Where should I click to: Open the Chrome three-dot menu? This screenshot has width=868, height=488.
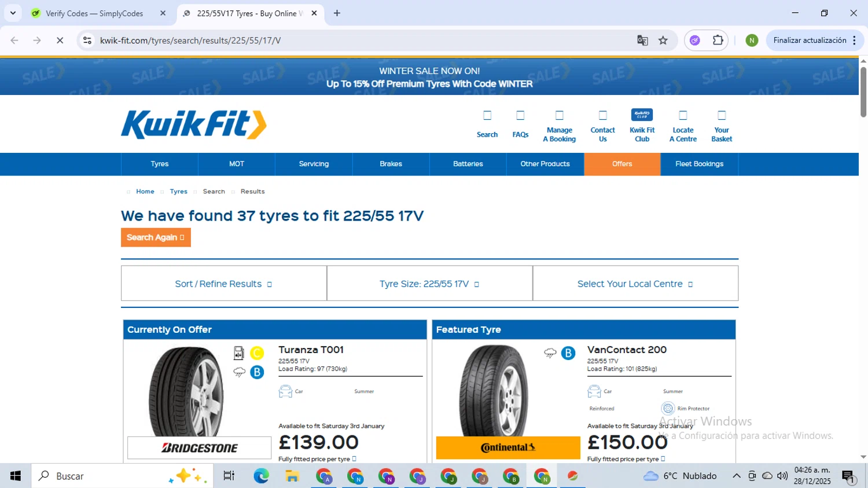[x=854, y=41]
